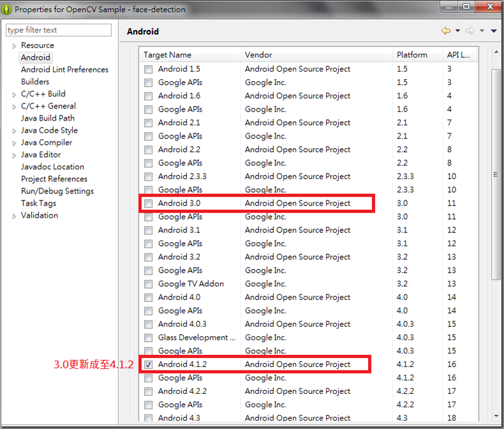
Task: Click the Eclipse icon in the title bar
Action: pos(6,10)
